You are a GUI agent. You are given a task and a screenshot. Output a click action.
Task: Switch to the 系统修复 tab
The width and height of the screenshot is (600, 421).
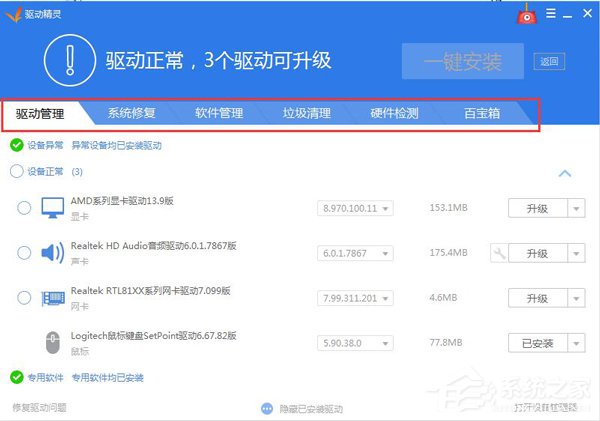pos(132,113)
